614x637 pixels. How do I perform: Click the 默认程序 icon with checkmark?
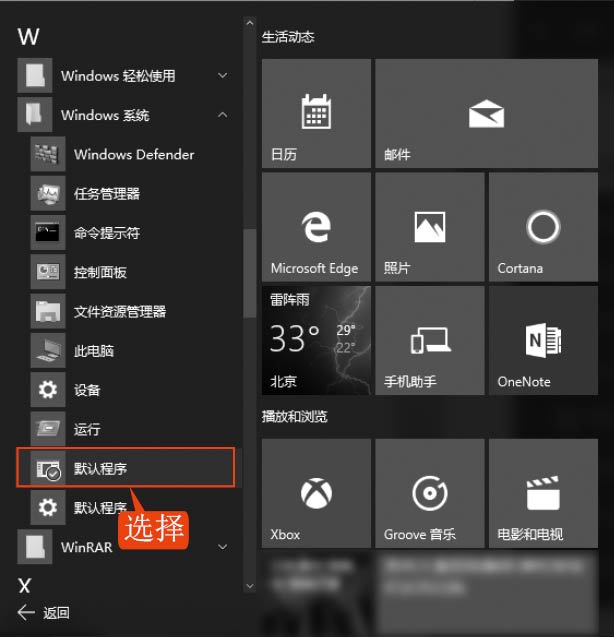pyautogui.click(x=48, y=468)
